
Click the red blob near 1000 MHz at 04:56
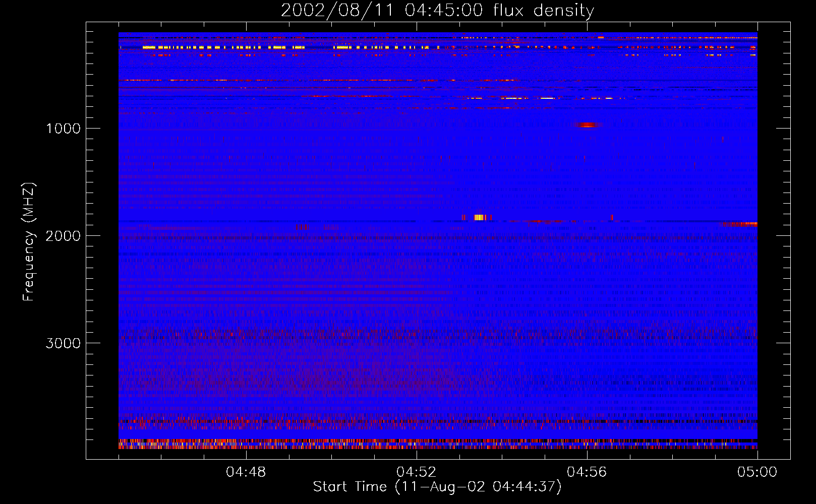click(x=587, y=125)
